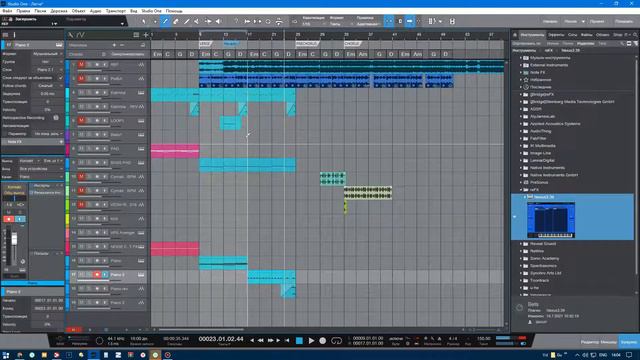Select the Arrow tool in the toolbar

[x=144, y=21]
